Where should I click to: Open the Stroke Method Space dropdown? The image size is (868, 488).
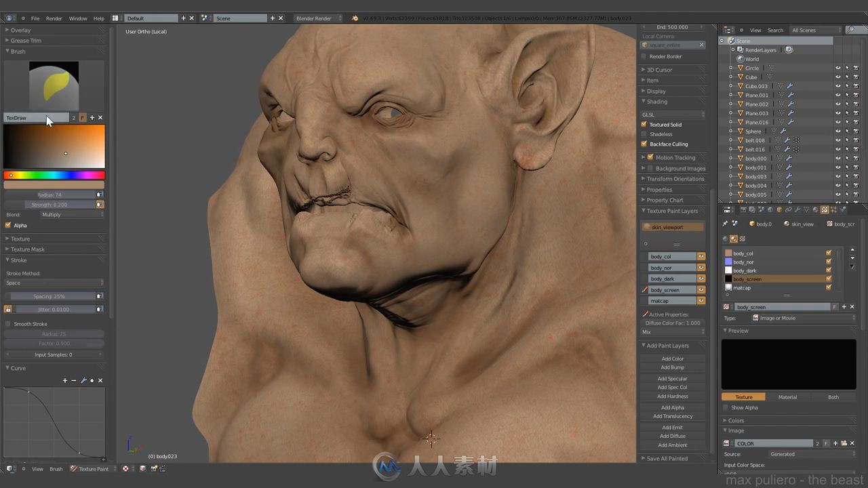(x=54, y=283)
